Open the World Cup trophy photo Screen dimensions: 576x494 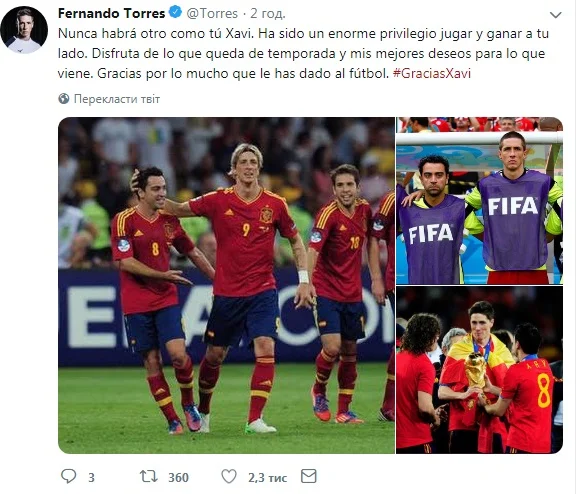click(479, 370)
